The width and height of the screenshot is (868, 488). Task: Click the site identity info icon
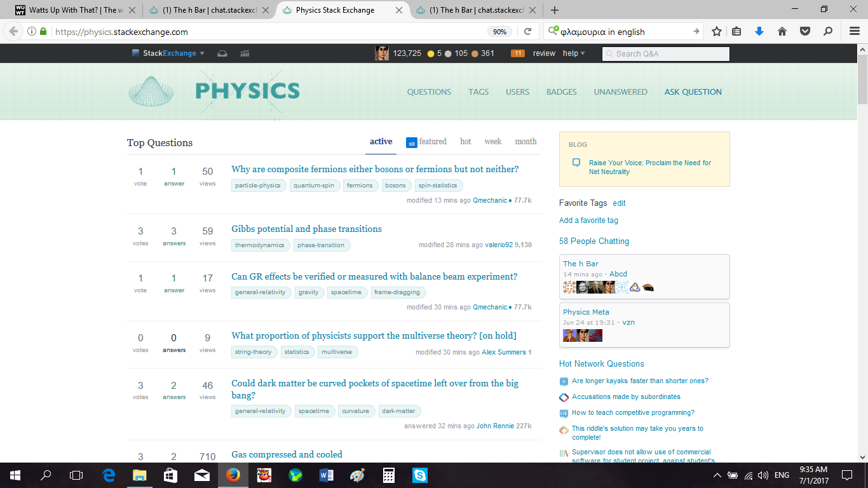point(32,32)
